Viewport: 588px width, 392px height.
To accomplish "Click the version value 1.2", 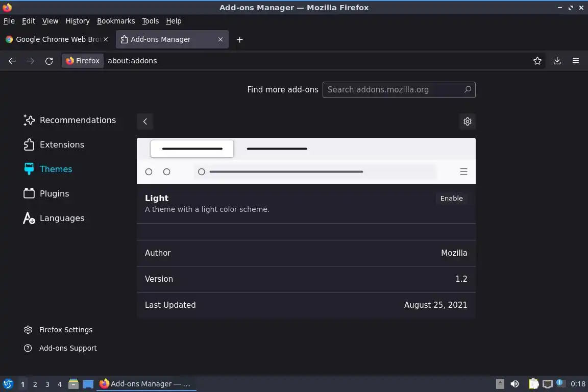I will click(461, 279).
